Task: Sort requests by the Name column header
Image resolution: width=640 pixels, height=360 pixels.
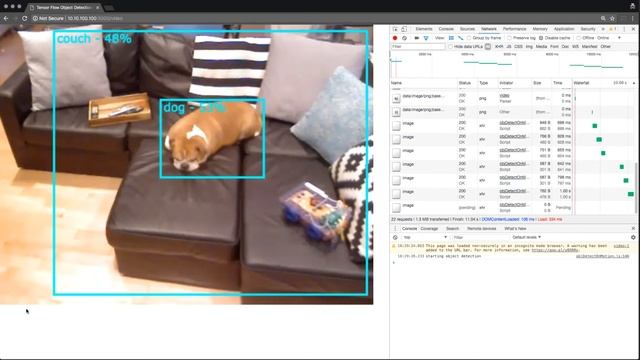Action: pos(423,83)
